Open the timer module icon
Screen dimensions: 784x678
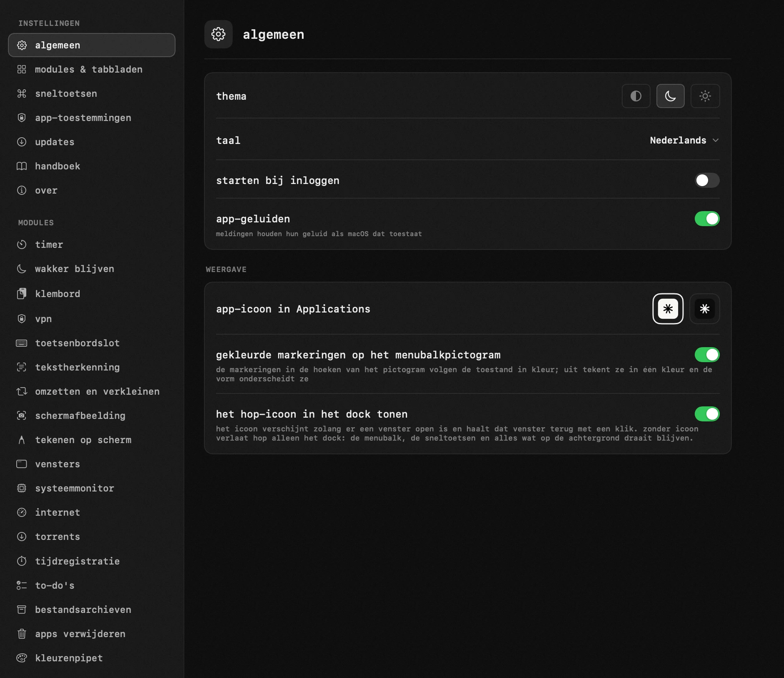pos(22,244)
